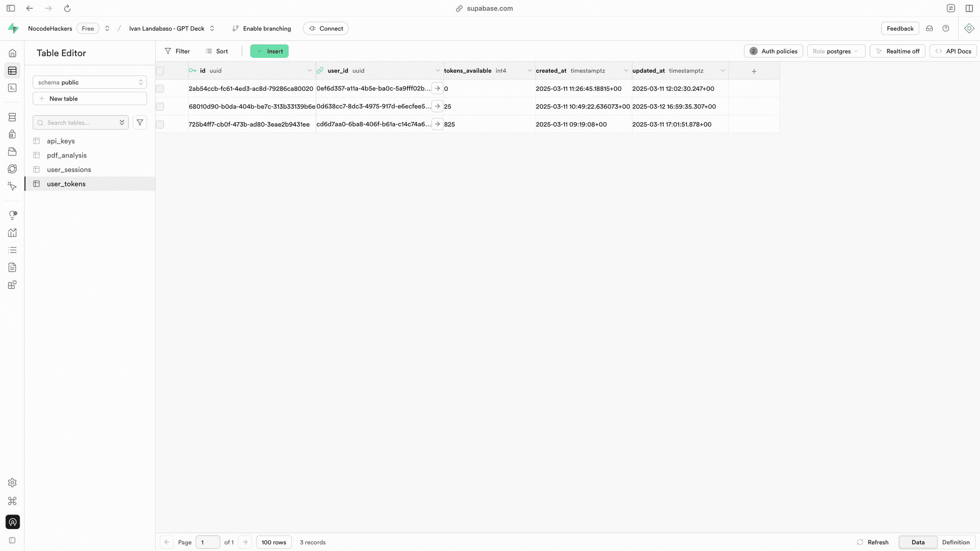
Task: Toggle Realtime off setting
Action: coord(898,51)
